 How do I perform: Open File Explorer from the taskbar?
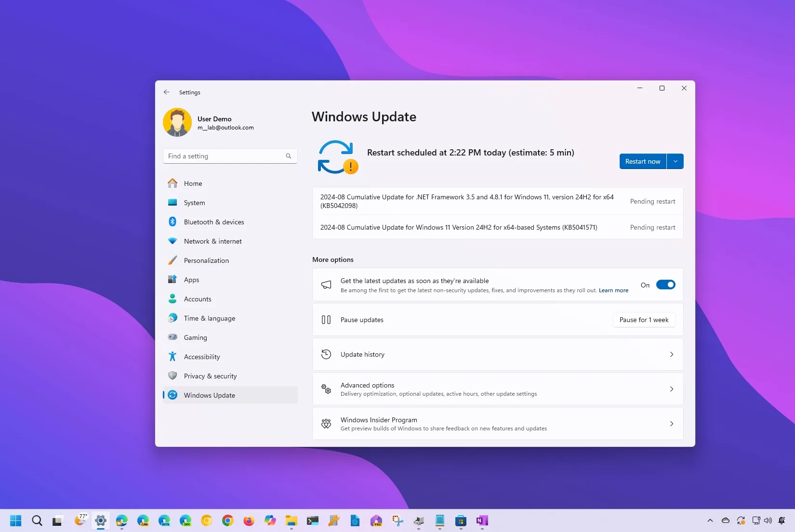291,520
